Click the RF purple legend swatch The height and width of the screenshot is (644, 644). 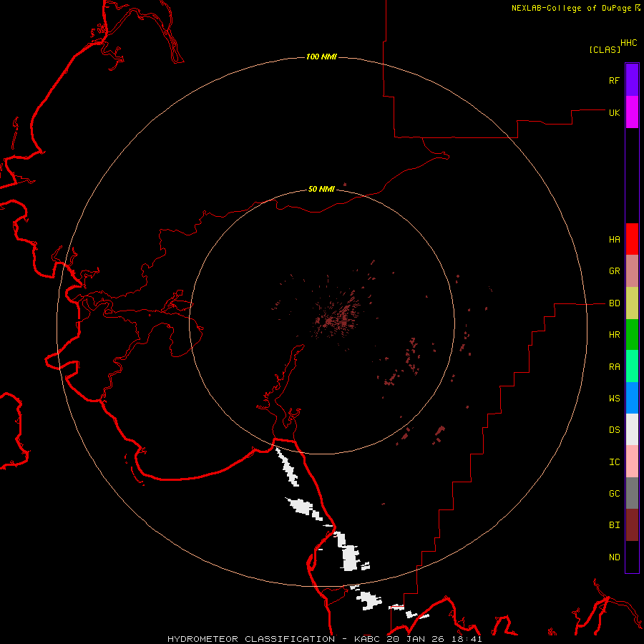pyautogui.click(x=632, y=80)
